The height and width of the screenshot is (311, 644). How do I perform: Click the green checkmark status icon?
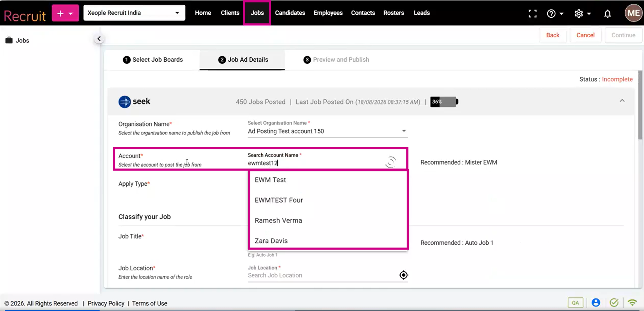[x=614, y=303]
